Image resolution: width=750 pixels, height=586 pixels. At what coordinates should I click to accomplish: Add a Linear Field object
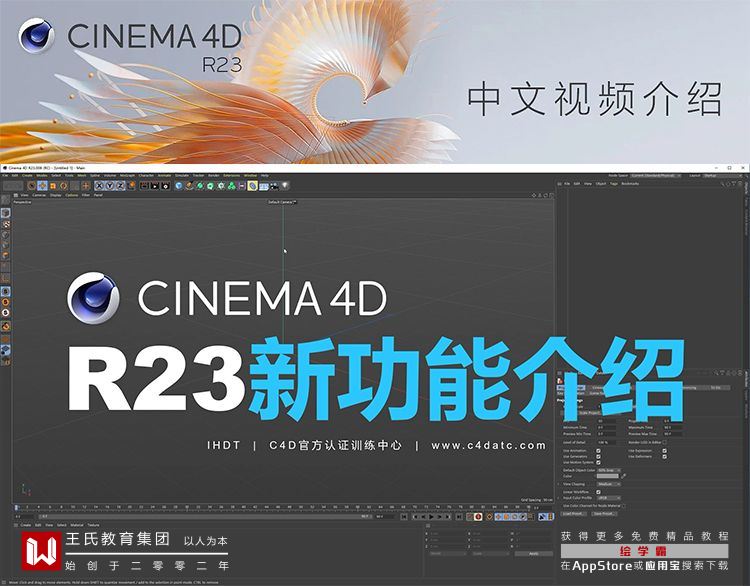[242, 186]
